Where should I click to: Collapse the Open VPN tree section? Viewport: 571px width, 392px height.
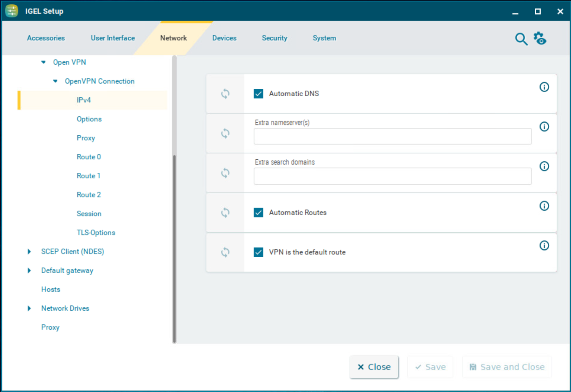tap(43, 62)
